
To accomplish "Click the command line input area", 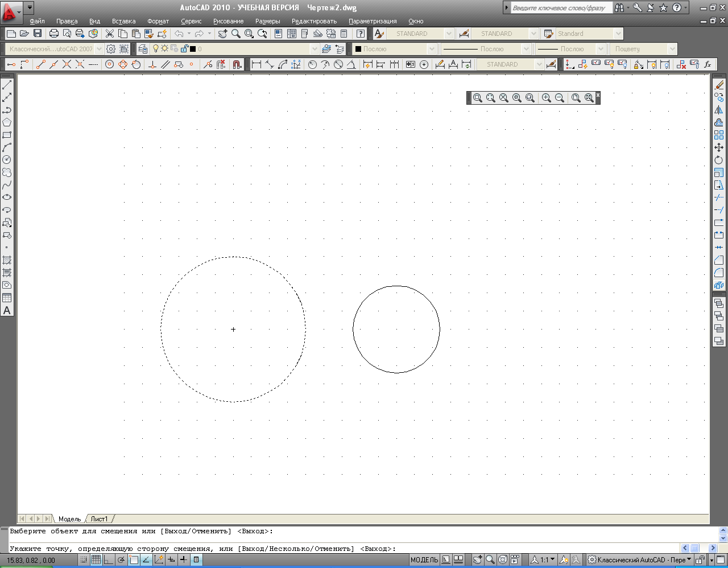I will [x=344, y=549].
